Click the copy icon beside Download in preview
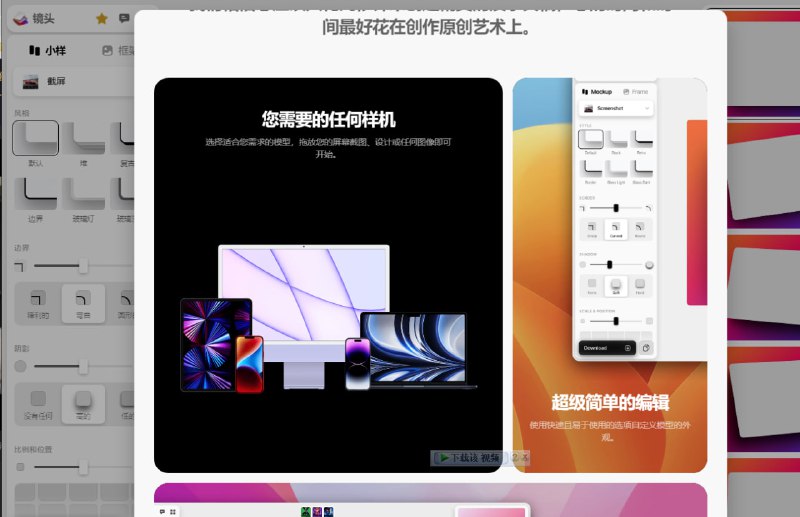Viewport: 800px width, 517px height. coord(646,348)
